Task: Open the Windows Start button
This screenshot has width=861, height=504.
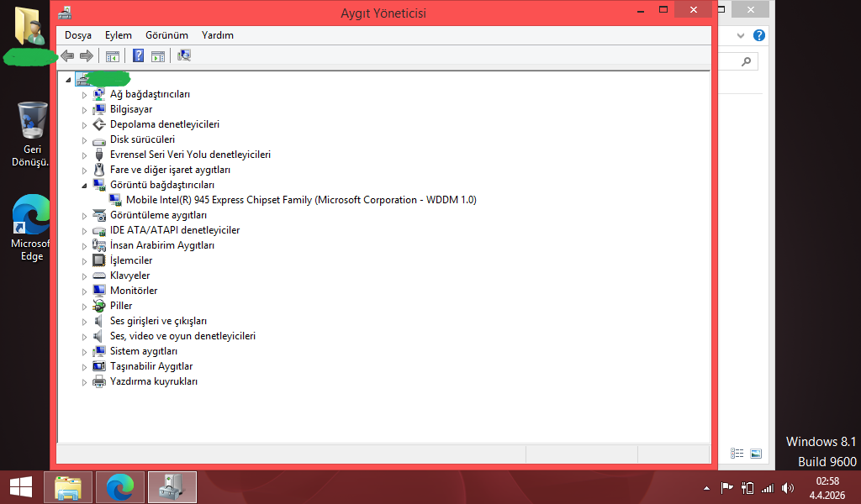Action: (x=21, y=487)
